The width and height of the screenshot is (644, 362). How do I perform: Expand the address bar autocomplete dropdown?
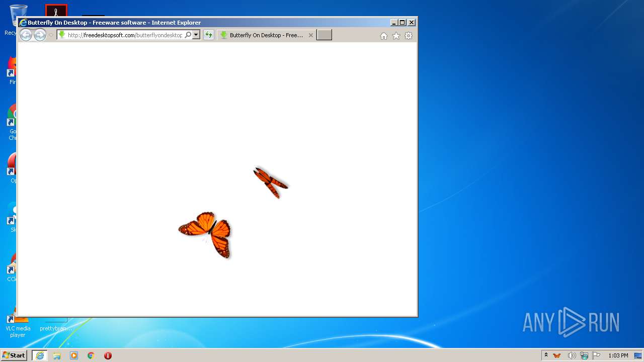click(x=196, y=35)
